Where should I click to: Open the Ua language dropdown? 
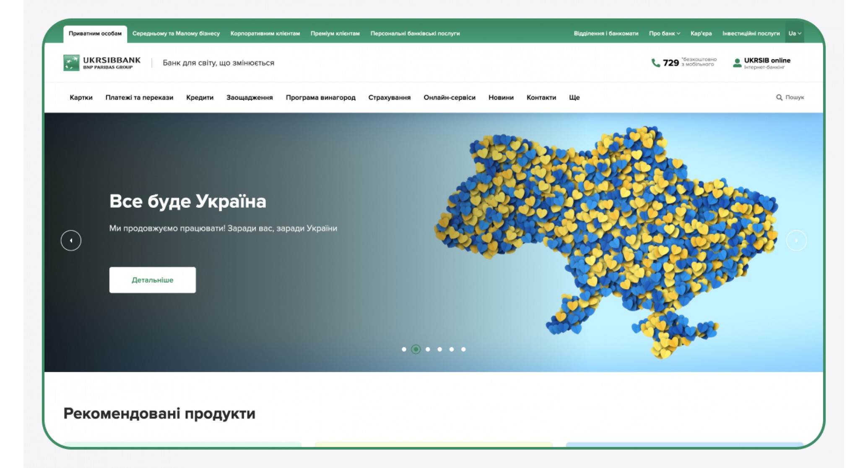(x=795, y=34)
